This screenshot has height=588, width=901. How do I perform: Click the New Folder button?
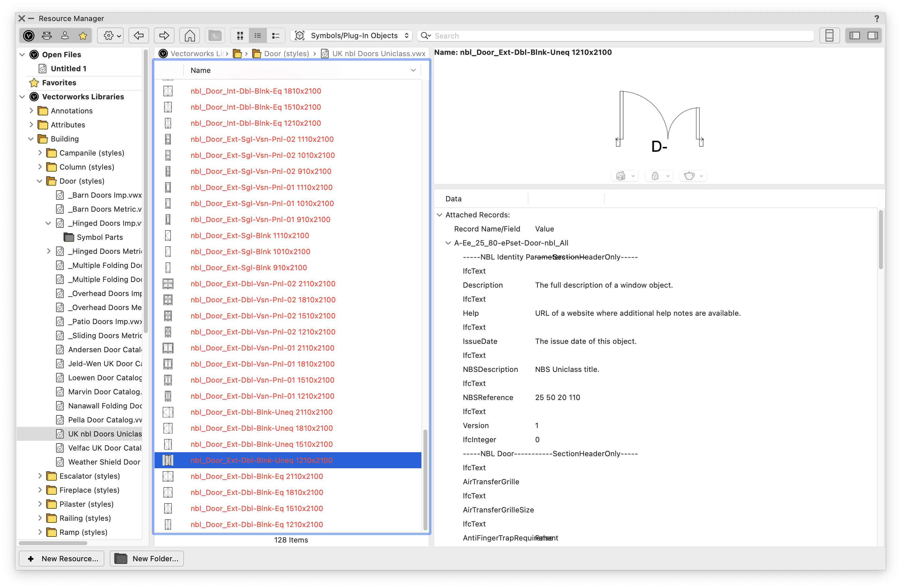(146, 559)
